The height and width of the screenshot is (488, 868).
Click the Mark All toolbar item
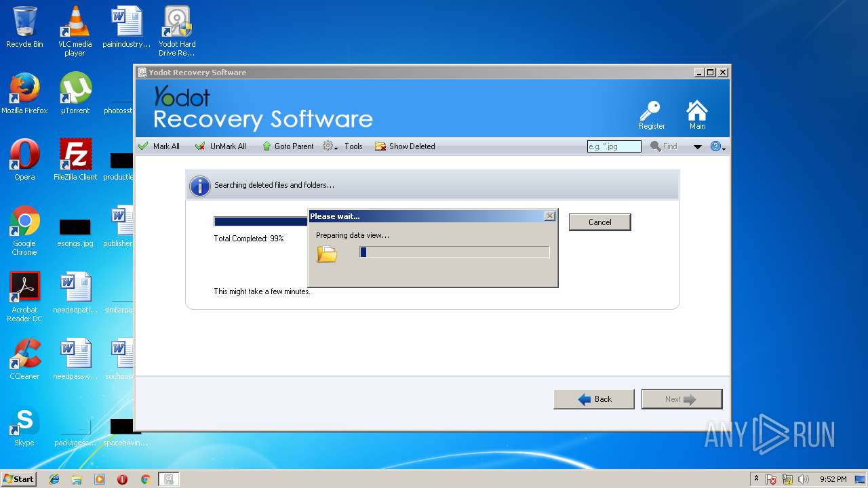point(159,146)
